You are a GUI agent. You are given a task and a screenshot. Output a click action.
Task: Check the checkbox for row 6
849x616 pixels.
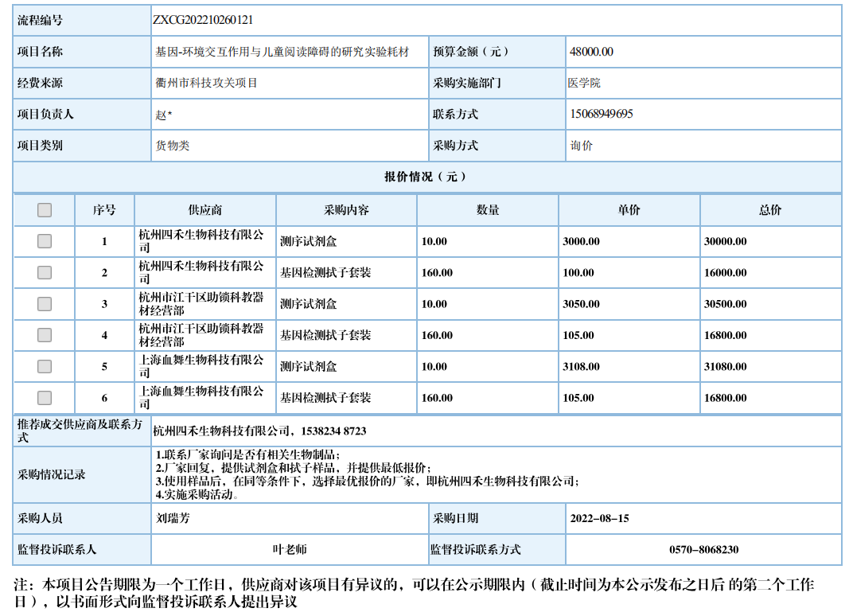tap(45, 398)
